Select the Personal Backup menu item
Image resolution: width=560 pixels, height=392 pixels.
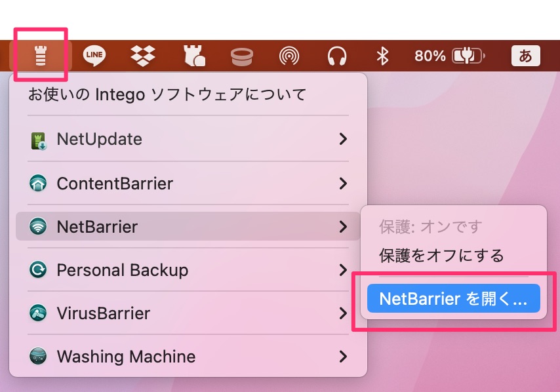pos(188,270)
